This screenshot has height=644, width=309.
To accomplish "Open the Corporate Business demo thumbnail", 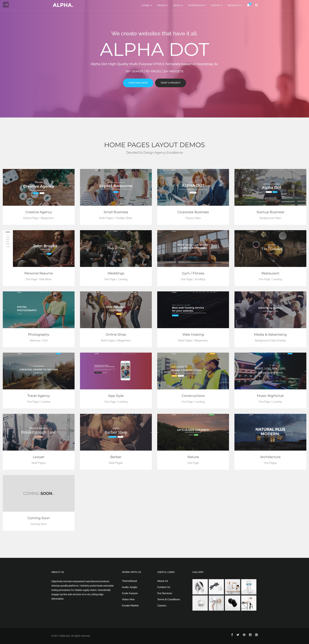I will tap(193, 187).
